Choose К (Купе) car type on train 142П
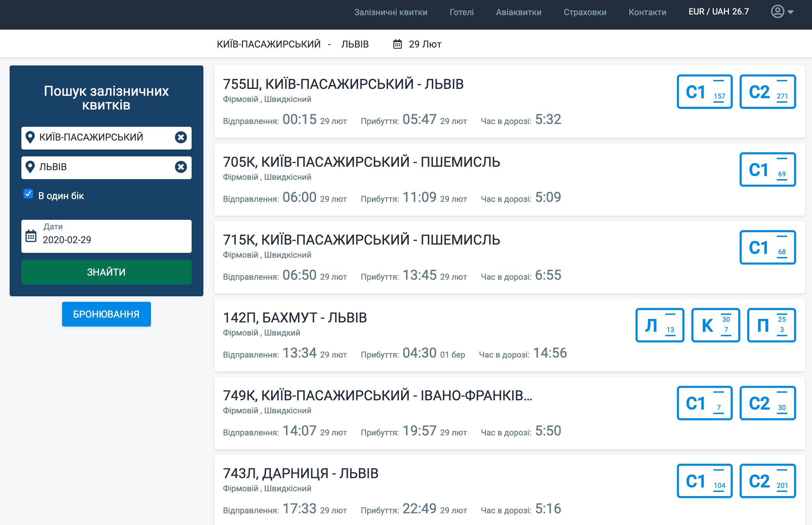This screenshot has height=525, width=812. pyautogui.click(x=716, y=325)
